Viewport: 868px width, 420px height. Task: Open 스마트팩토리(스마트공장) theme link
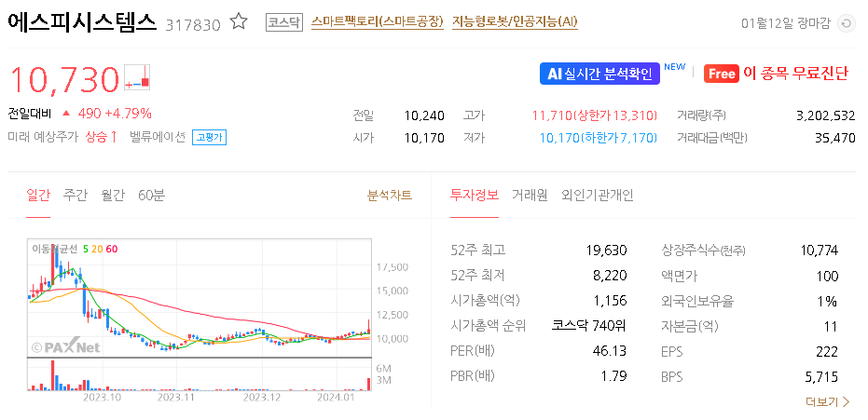378,22
